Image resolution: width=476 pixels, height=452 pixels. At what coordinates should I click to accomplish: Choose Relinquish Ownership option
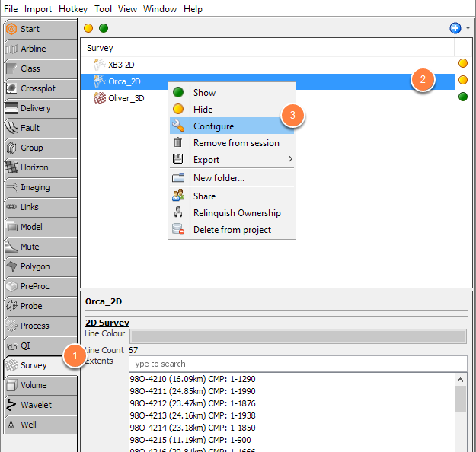[232, 213]
